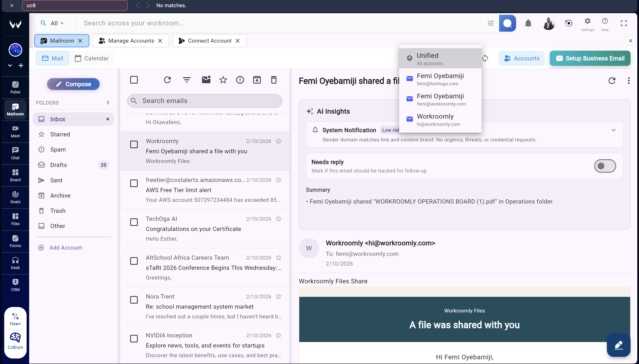This screenshot has height=364, width=639.
Task: Check the Workroomly email checkbox
Action: (x=134, y=144)
